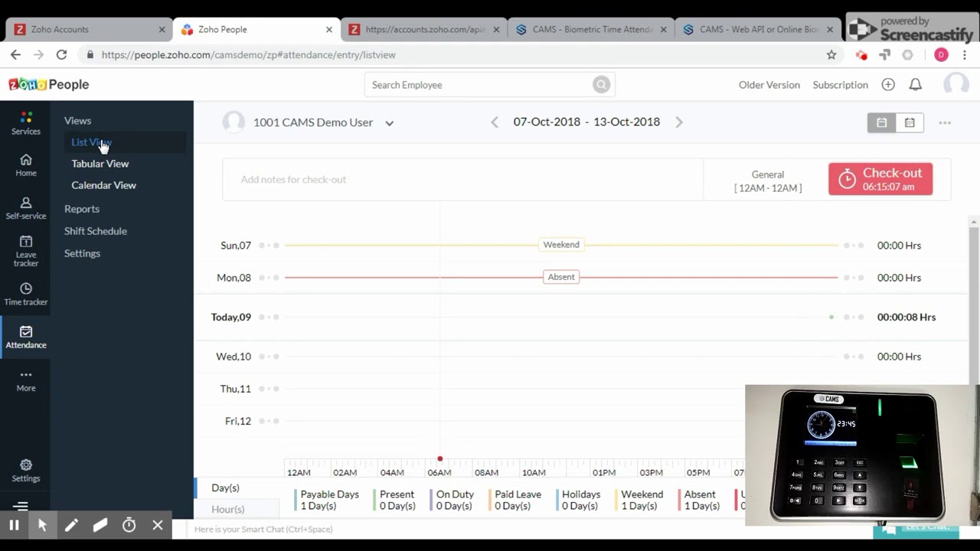The height and width of the screenshot is (551, 980).
Task: Select the Screencastify cursor tool
Action: coord(42,525)
